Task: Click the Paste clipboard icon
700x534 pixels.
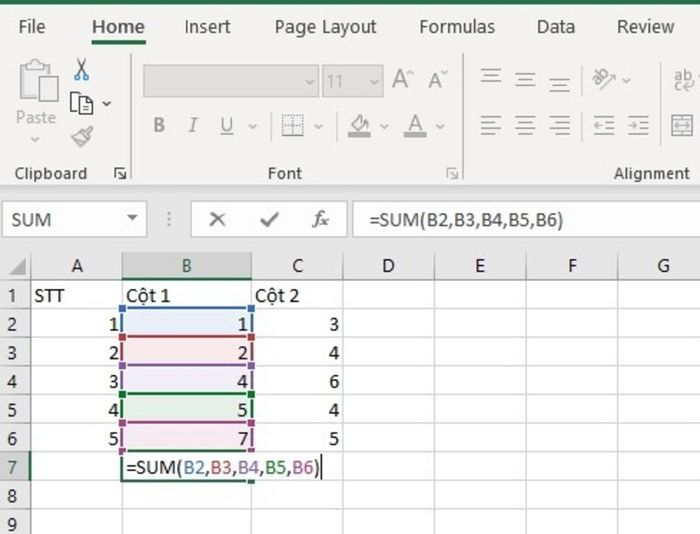Action: point(38,81)
